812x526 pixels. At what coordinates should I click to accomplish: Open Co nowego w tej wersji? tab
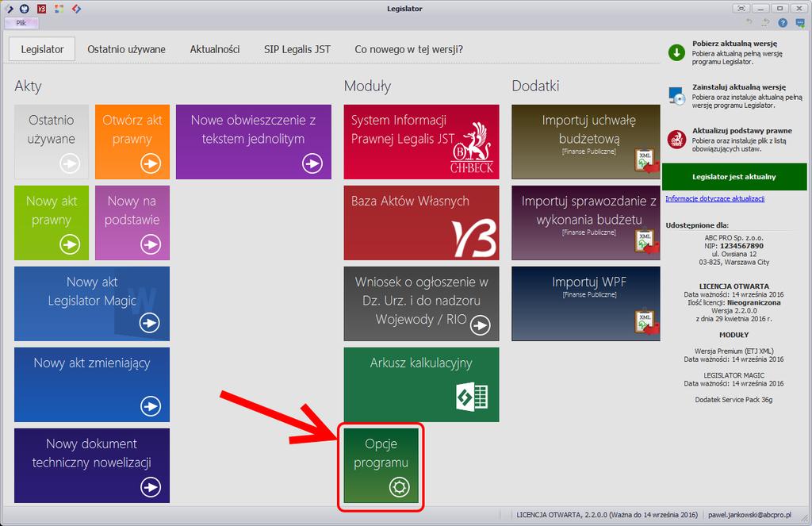click(408, 49)
